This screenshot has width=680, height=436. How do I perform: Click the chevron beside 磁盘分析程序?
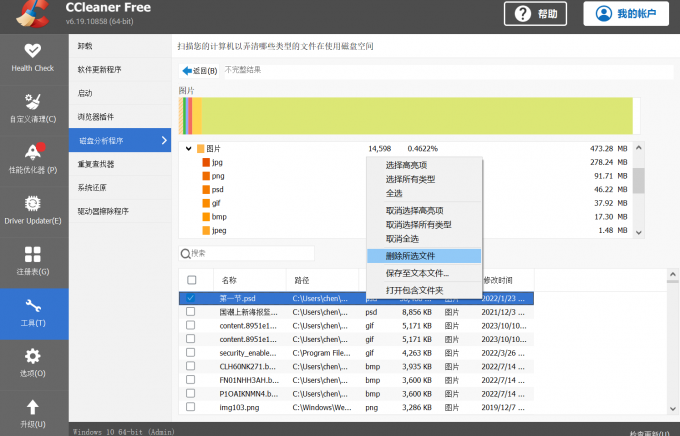tap(164, 140)
